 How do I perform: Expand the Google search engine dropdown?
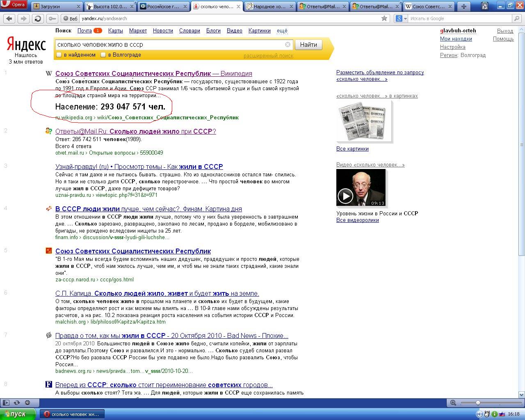[x=401, y=18]
